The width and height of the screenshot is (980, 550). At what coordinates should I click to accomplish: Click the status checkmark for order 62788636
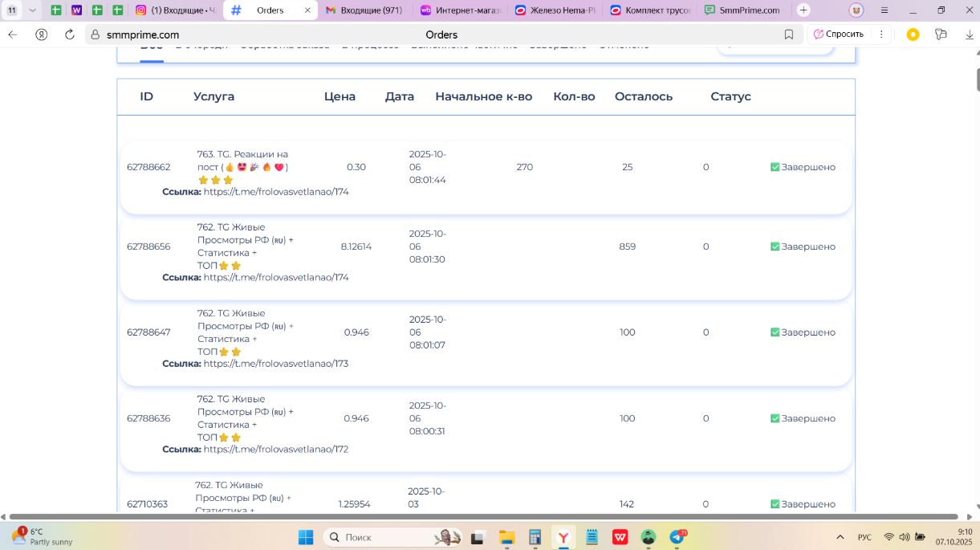tap(775, 418)
